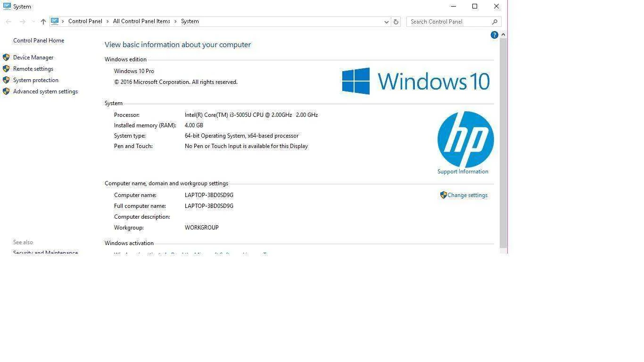Open Advanced system settings link
644x362 pixels.
coord(45,91)
